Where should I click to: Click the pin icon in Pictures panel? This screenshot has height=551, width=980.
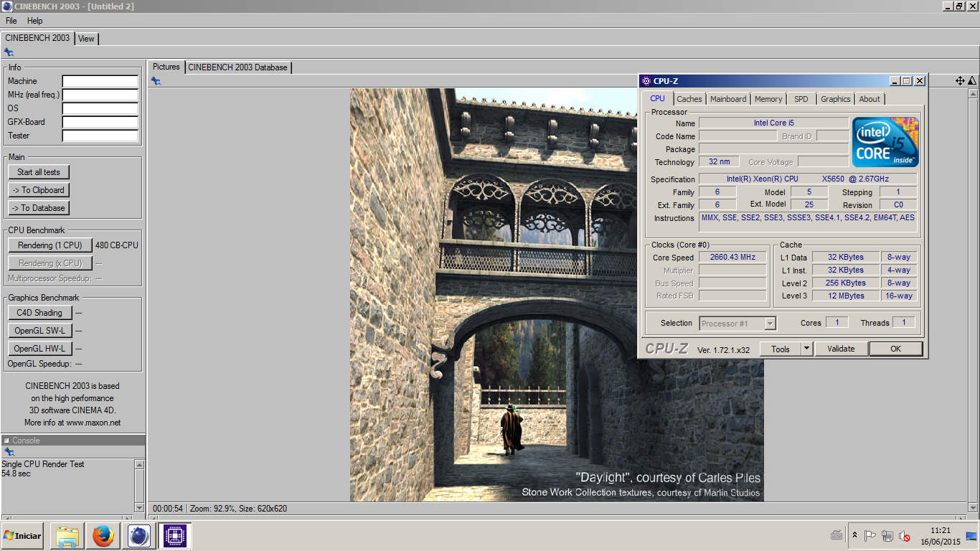pos(156,81)
